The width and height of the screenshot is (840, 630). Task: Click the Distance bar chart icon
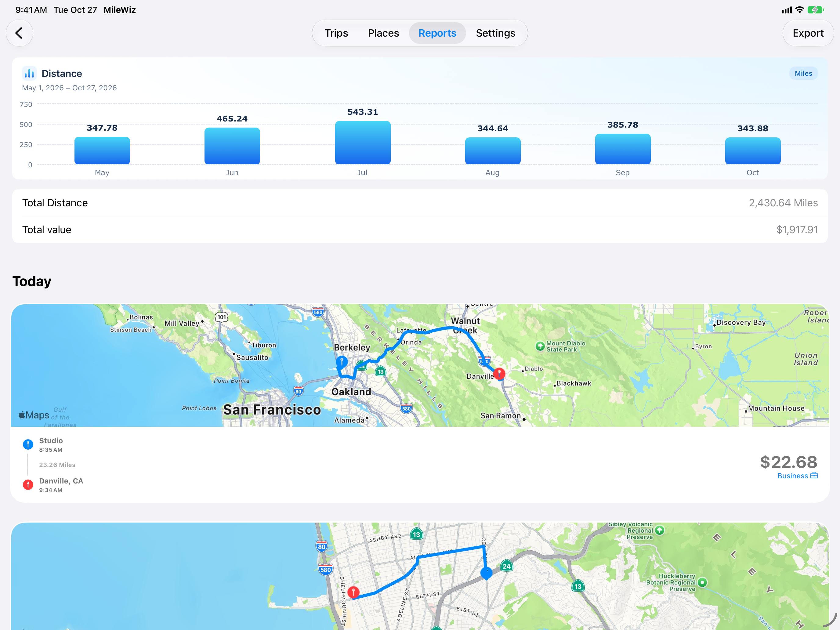tap(29, 73)
